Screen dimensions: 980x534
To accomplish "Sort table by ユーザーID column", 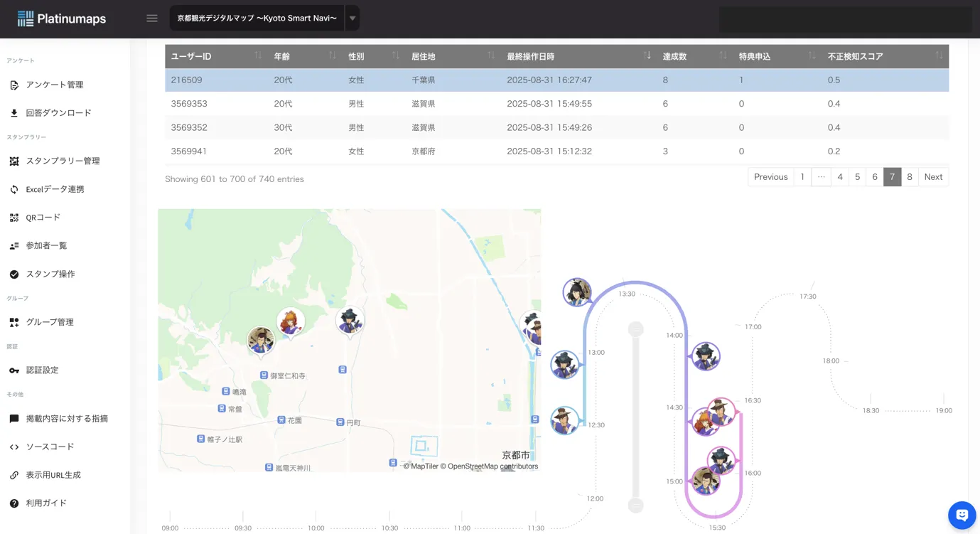I will (x=216, y=56).
